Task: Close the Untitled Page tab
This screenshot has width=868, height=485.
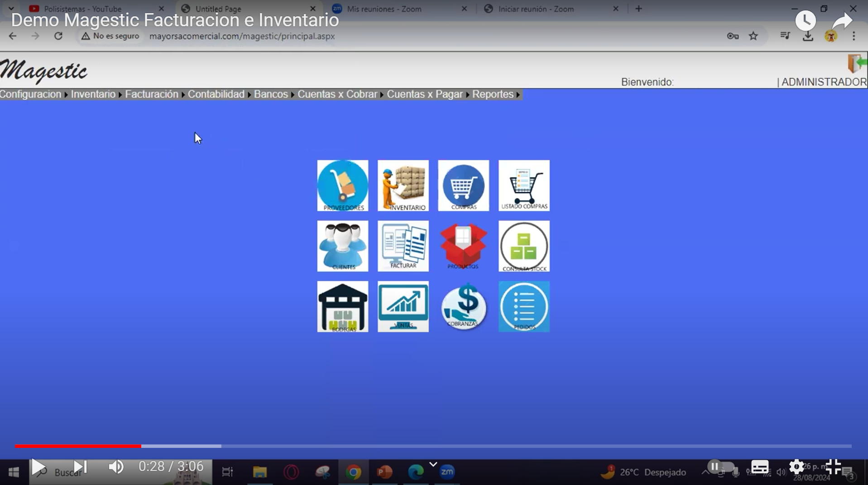Action: tap(312, 9)
